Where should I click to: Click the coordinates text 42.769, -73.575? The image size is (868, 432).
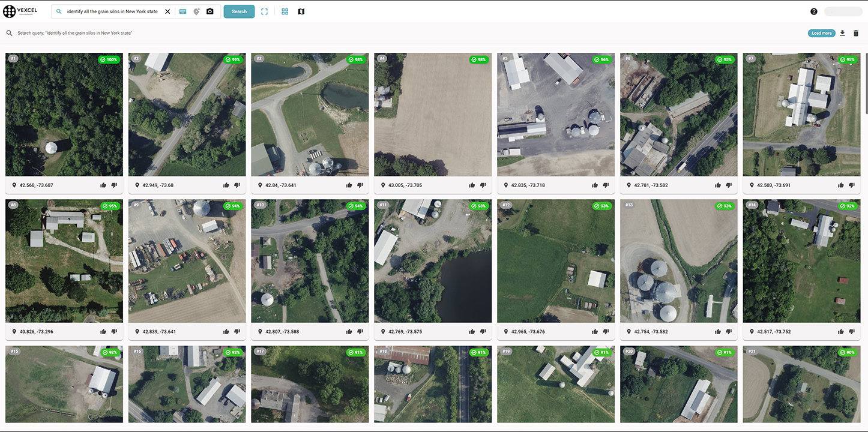point(405,332)
